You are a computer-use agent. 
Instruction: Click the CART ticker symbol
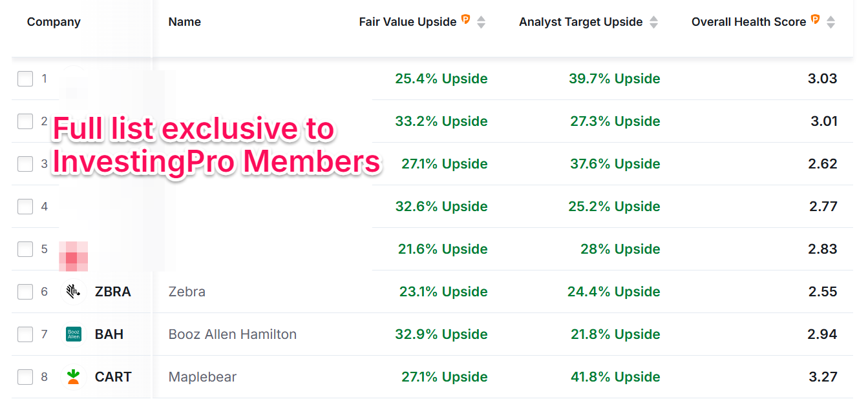point(113,377)
